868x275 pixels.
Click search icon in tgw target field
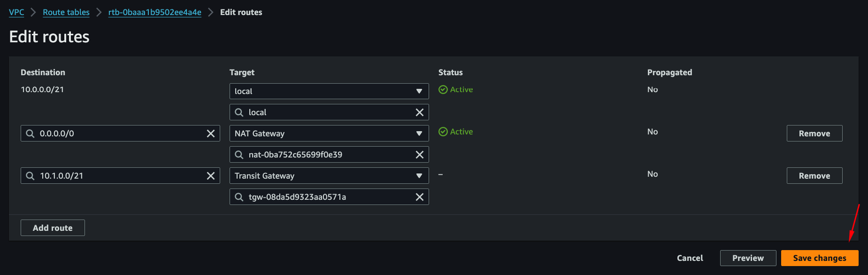coord(239,197)
